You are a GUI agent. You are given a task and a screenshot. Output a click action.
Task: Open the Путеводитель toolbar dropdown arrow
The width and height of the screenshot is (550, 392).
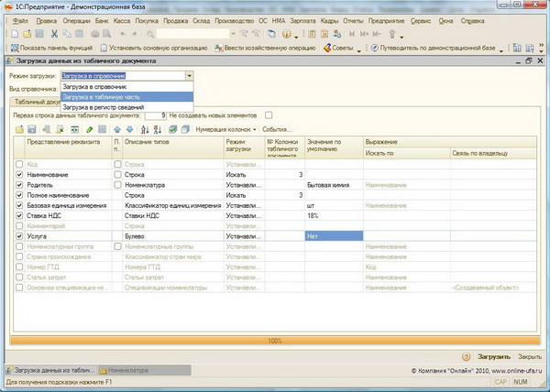pyautogui.click(x=500, y=50)
